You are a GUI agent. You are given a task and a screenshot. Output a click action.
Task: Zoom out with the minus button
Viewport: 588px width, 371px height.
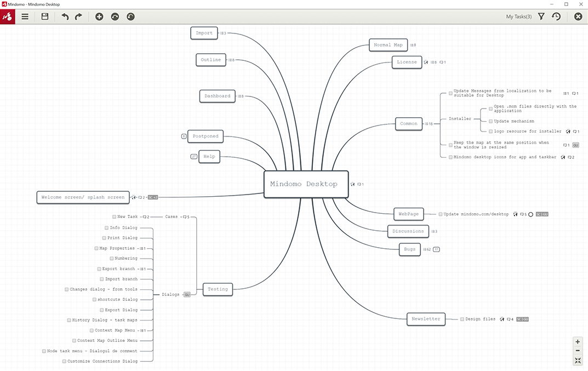[x=578, y=351]
